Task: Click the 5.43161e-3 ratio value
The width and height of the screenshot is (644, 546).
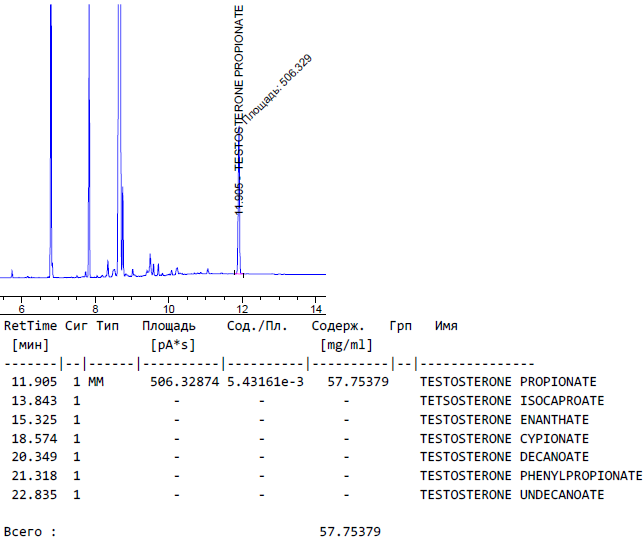Action: pos(265,382)
